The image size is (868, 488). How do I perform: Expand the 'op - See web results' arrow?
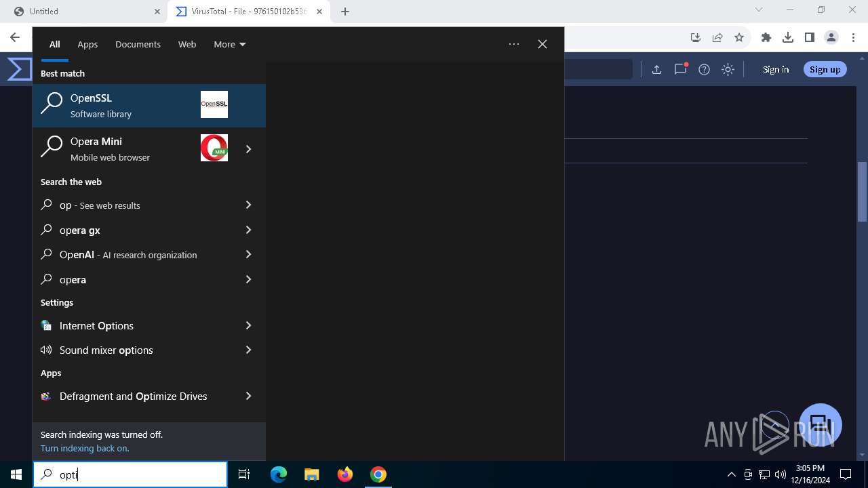point(248,205)
